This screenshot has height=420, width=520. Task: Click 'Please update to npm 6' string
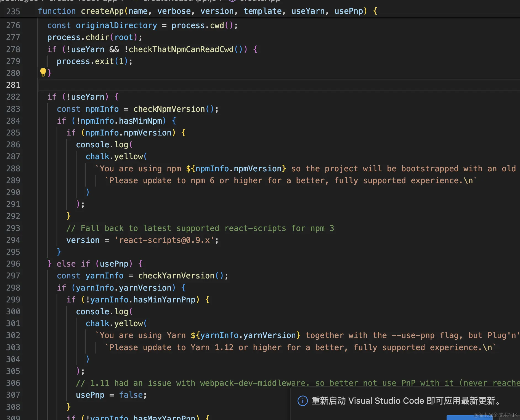pyautogui.click(x=291, y=180)
